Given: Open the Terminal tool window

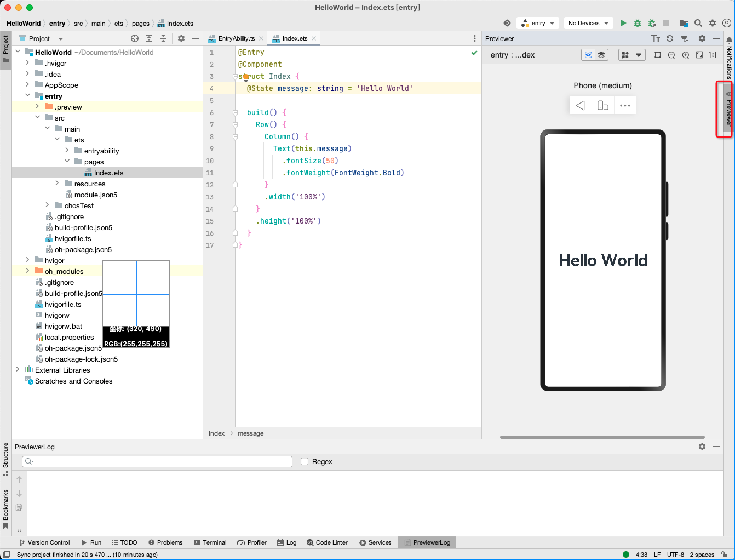Looking at the screenshot, I should (210, 542).
